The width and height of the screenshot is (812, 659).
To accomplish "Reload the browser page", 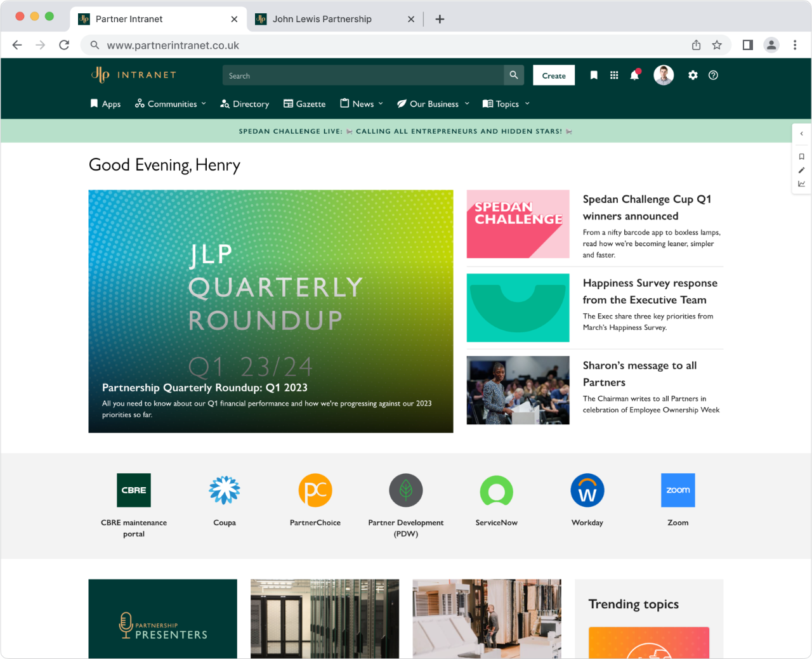I will (x=64, y=45).
